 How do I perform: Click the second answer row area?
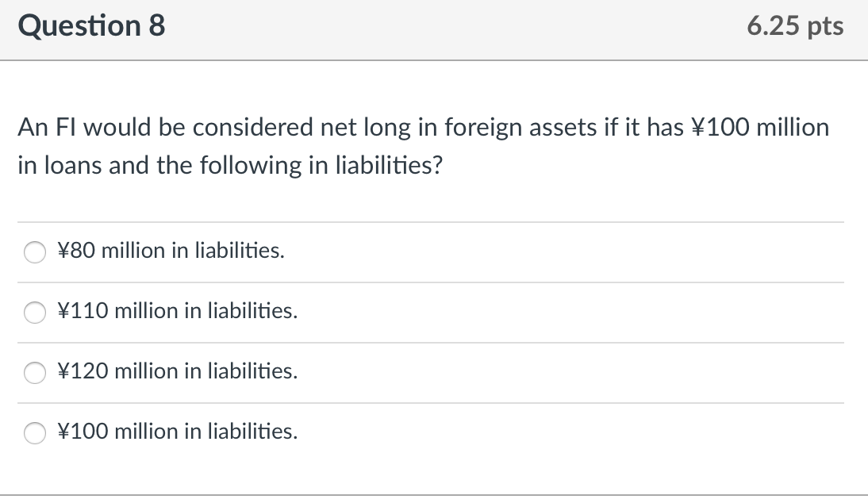(x=434, y=311)
